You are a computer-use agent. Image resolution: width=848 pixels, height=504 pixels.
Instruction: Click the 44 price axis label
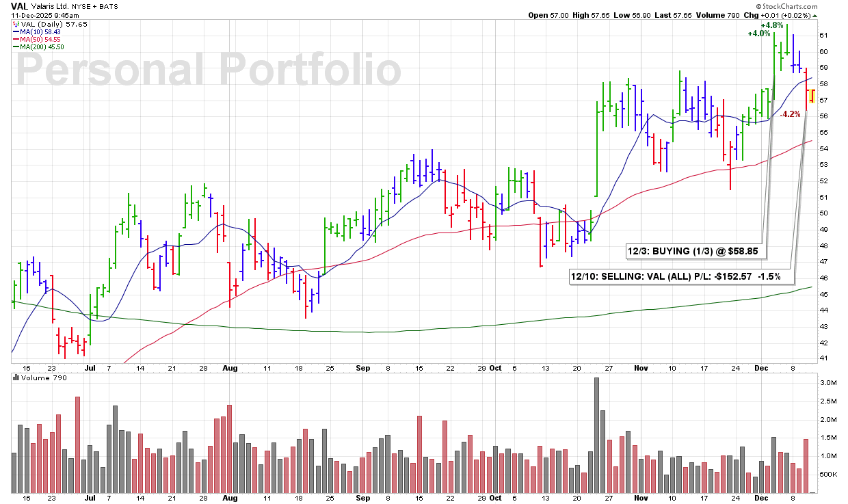(x=824, y=310)
